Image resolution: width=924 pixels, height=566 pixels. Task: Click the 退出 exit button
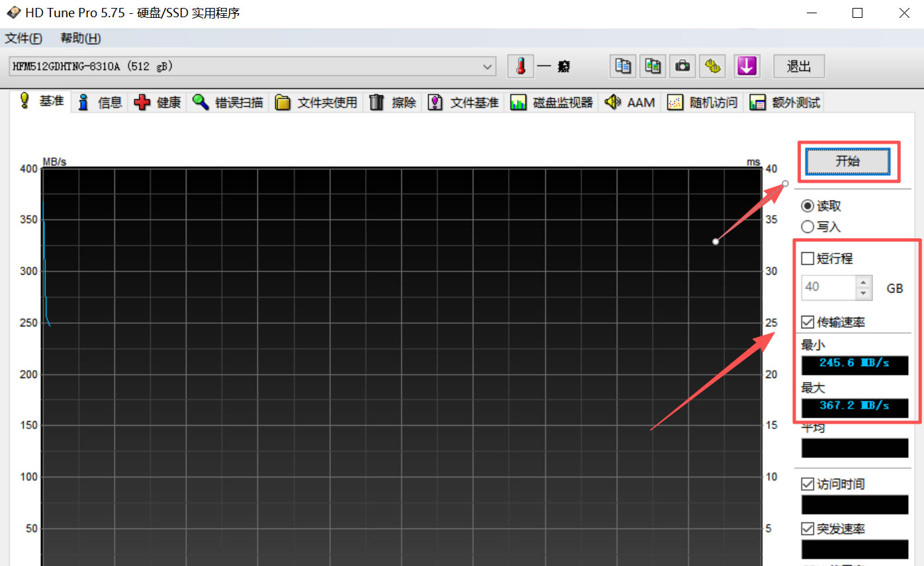(x=798, y=66)
